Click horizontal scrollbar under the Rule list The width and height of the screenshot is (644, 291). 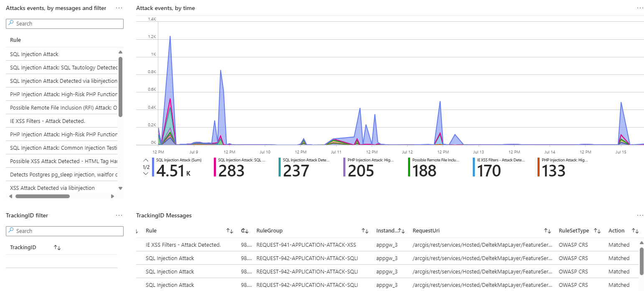(42, 196)
